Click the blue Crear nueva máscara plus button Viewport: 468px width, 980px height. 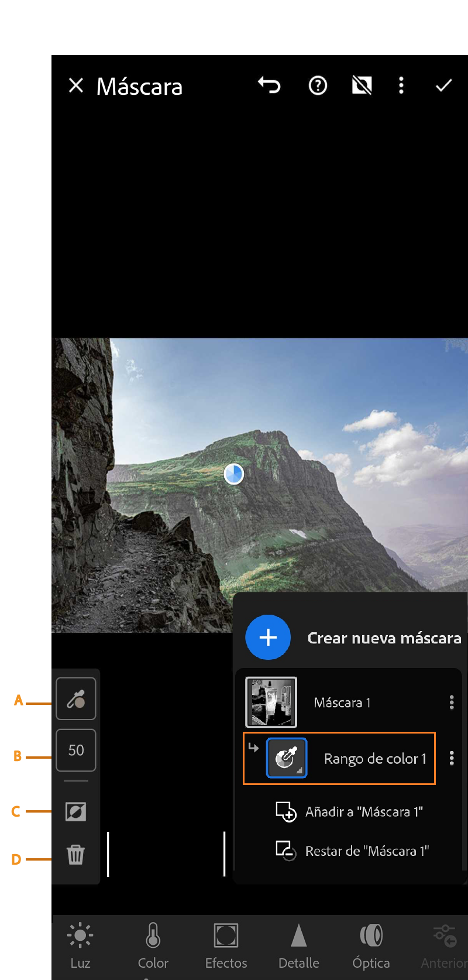[268, 638]
